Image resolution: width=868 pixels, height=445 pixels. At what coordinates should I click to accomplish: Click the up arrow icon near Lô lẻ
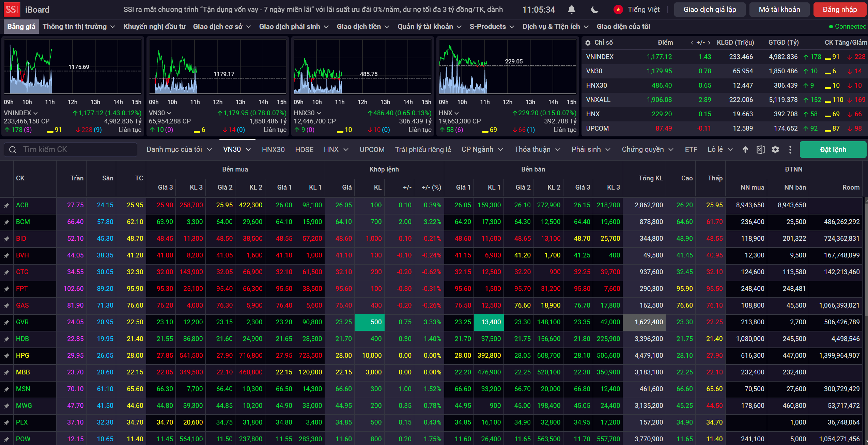pos(745,149)
